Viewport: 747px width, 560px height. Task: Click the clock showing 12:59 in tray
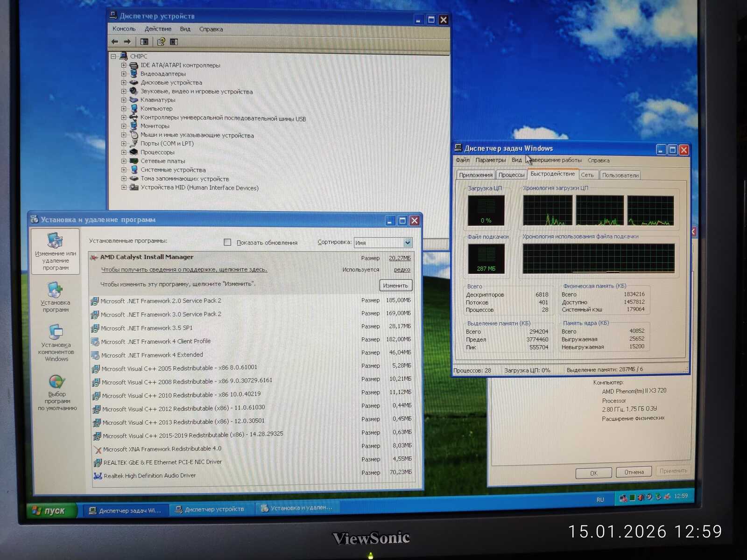(681, 496)
